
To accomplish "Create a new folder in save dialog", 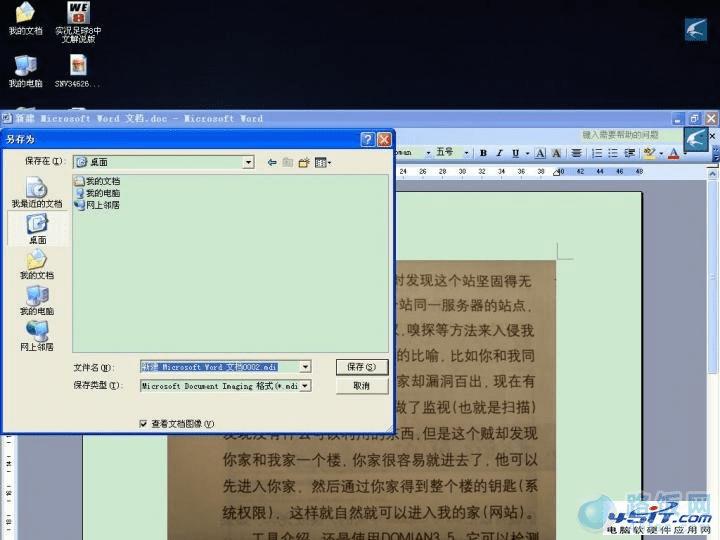I will point(304,162).
